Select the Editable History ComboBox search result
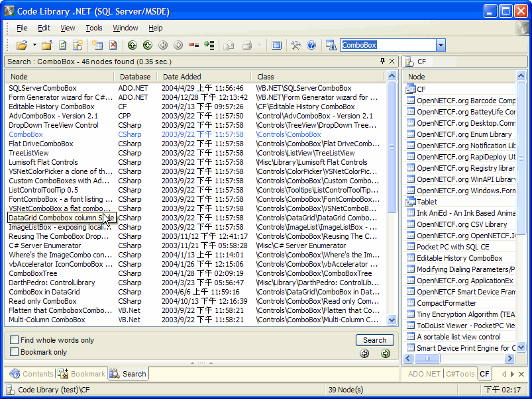The width and height of the screenshot is (532, 399). (195, 107)
